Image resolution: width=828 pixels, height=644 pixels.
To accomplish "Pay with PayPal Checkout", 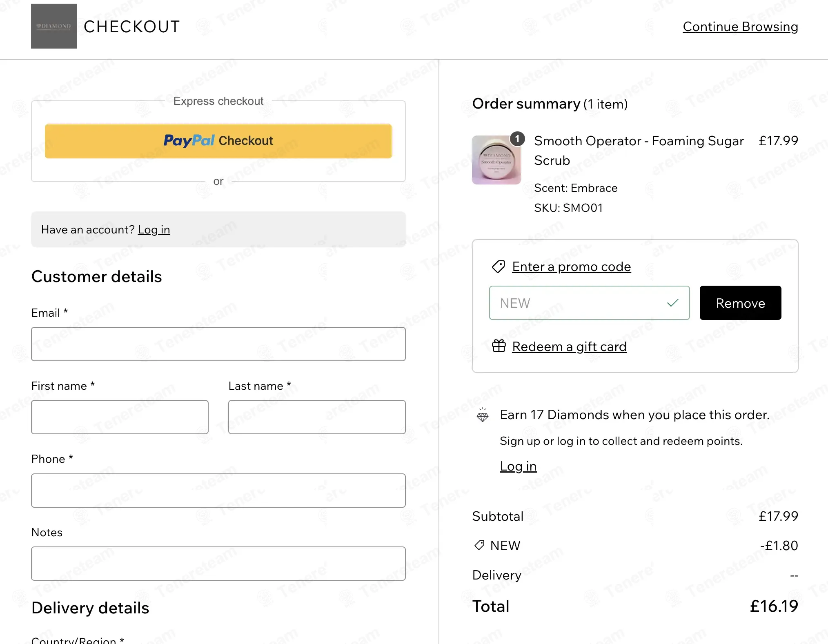I will (218, 141).
